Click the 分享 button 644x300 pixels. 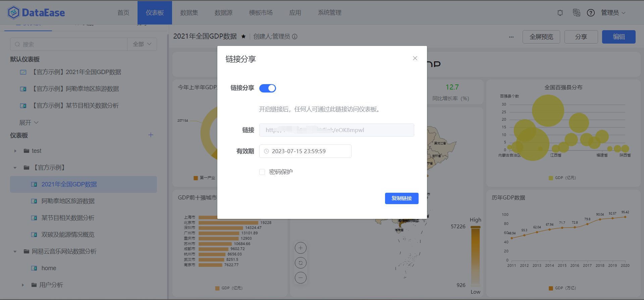581,37
